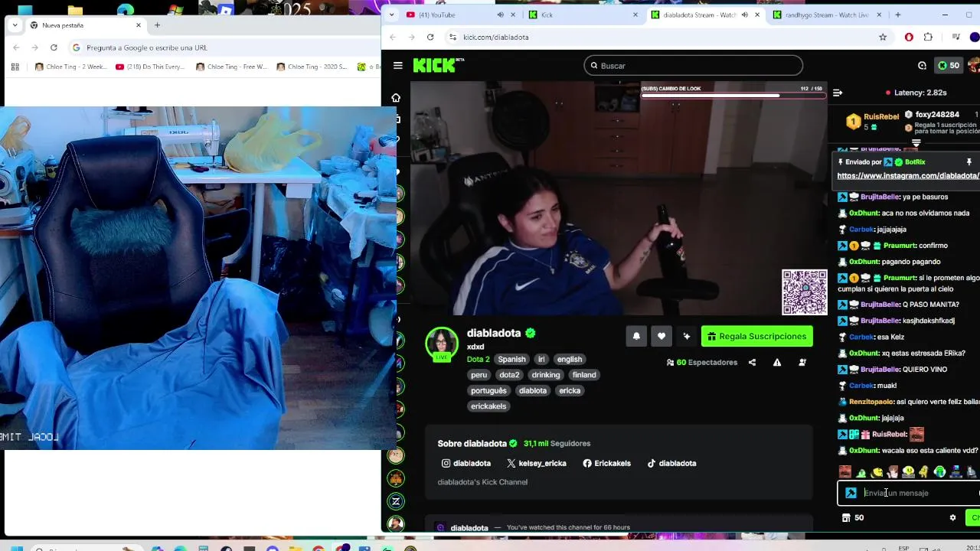Click the share icon near Espectadores
Screen dimensions: 980x551
(x=752, y=363)
